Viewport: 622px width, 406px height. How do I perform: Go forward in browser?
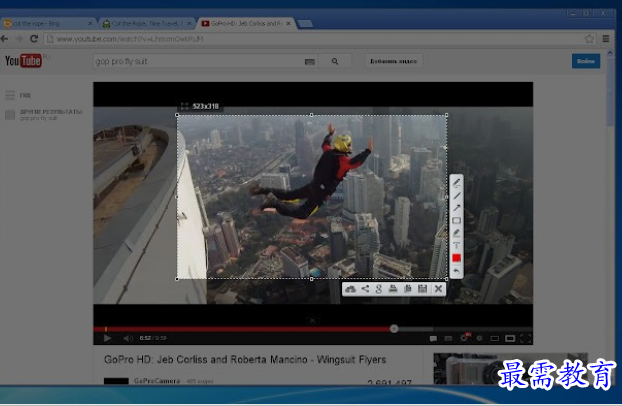[19, 39]
